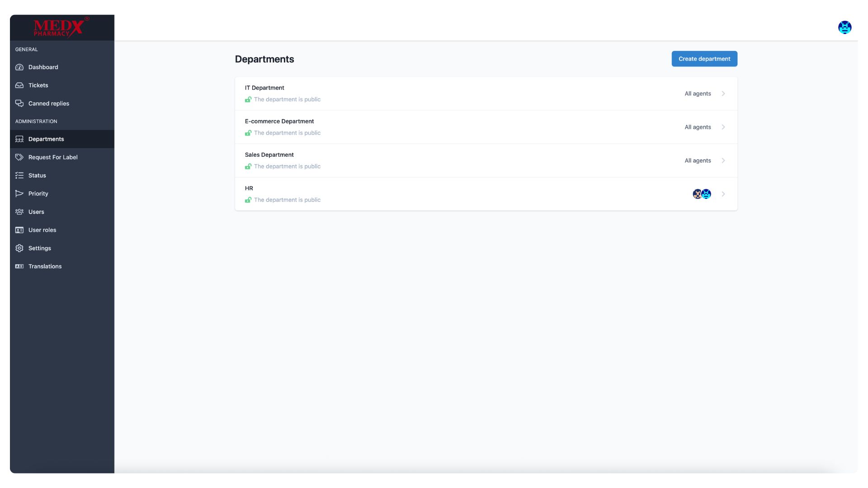868x488 pixels.
Task: Expand the HR row chevron
Action: pyautogui.click(x=723, y=194)
